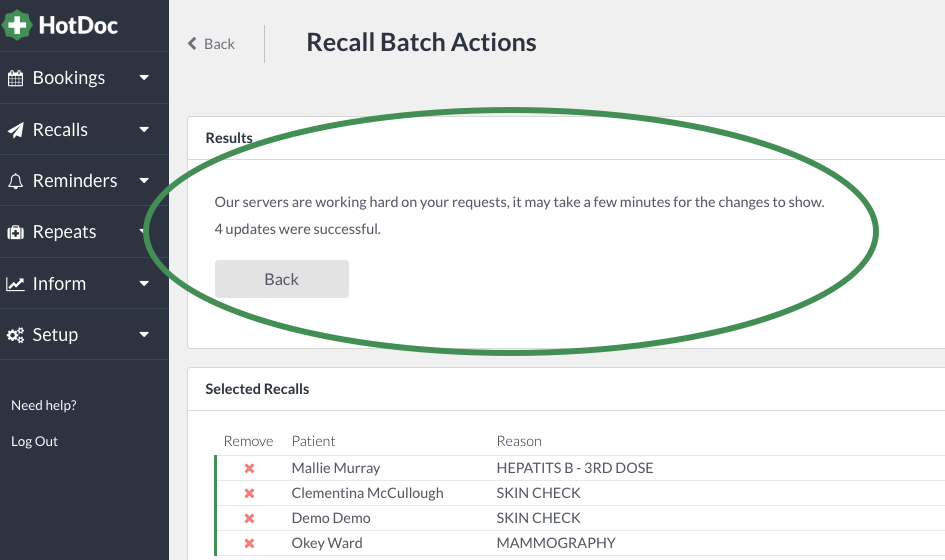Click the HotDoc green cross logo
Screen dimensions: 945x560
(x=17, y=25)
